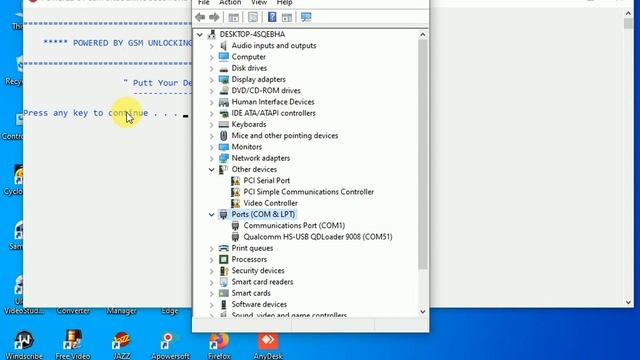The width and height of the screenshot is (640, 360).
Task: Expand the Network adapters category
Action: point(211,158)
